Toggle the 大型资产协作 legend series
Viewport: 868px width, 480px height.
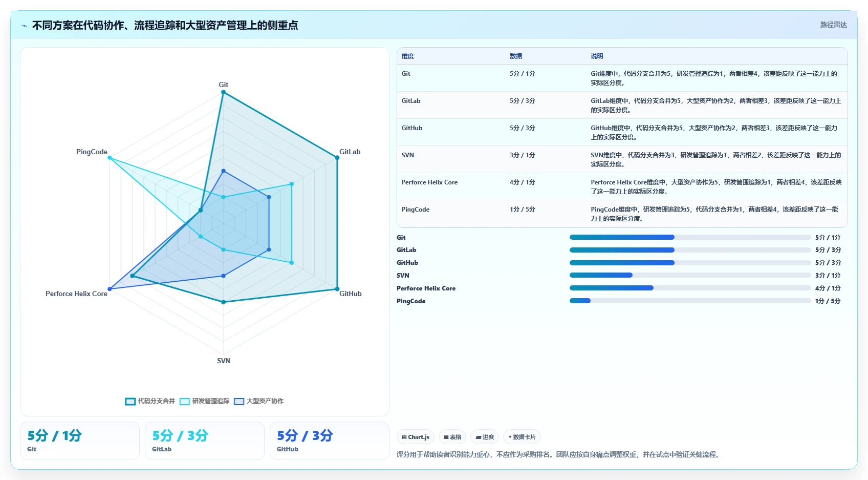click(259, 401)
